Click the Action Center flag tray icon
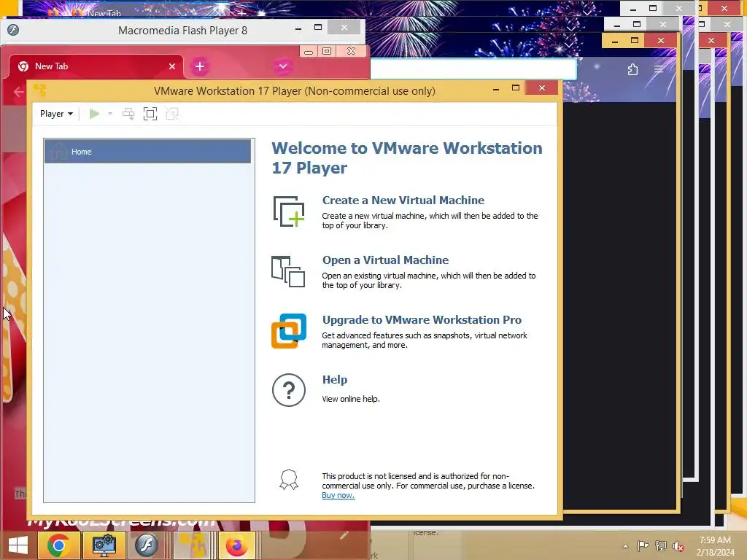747x560 pixels. (x=643, y=545)
